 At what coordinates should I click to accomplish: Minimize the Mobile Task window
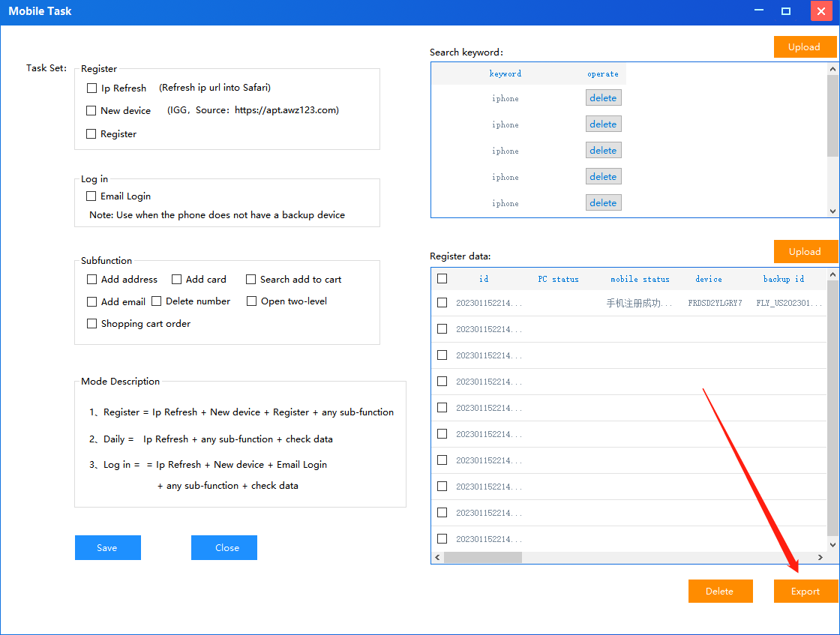(x=758, y=10)
